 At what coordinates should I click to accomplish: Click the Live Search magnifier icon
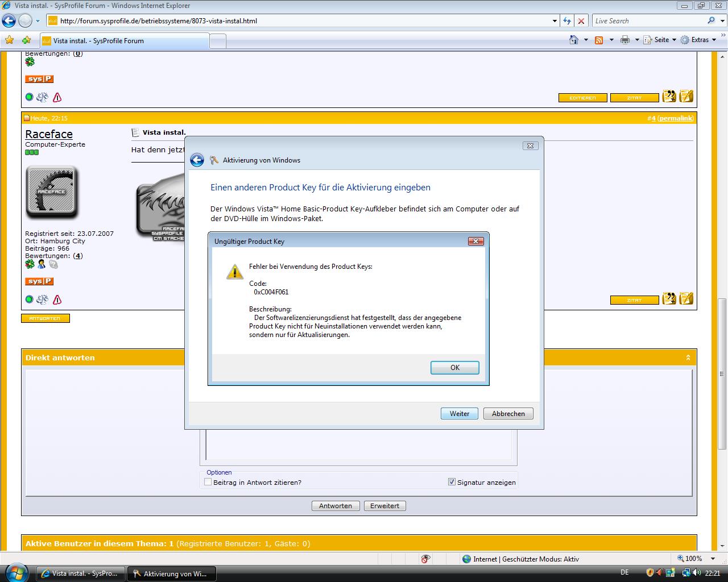[x=711, y=20]
